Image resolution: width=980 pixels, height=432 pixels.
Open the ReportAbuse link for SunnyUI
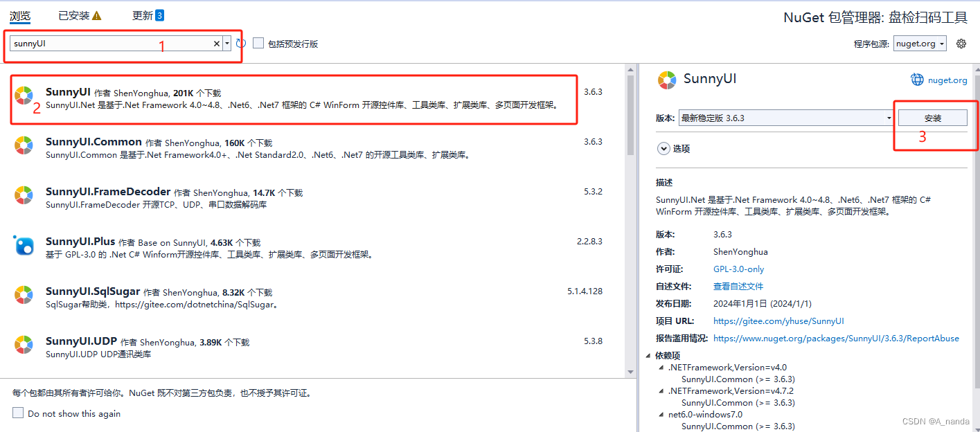[836, 338]
